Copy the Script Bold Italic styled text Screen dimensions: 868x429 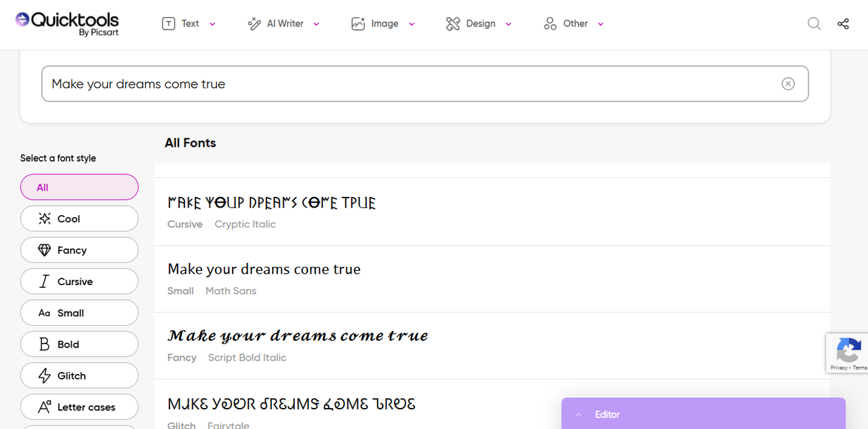pyautogui.click(x=298, y=336)
